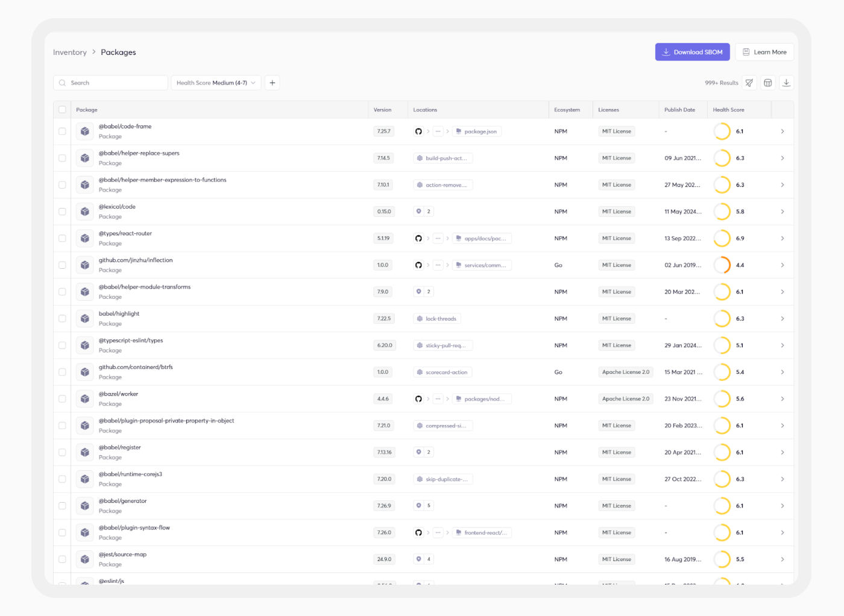This screenshot has width=844, height=616.
Task: Open the Health Score Medium filter dropdown
Action: click(x=216, y=83)
